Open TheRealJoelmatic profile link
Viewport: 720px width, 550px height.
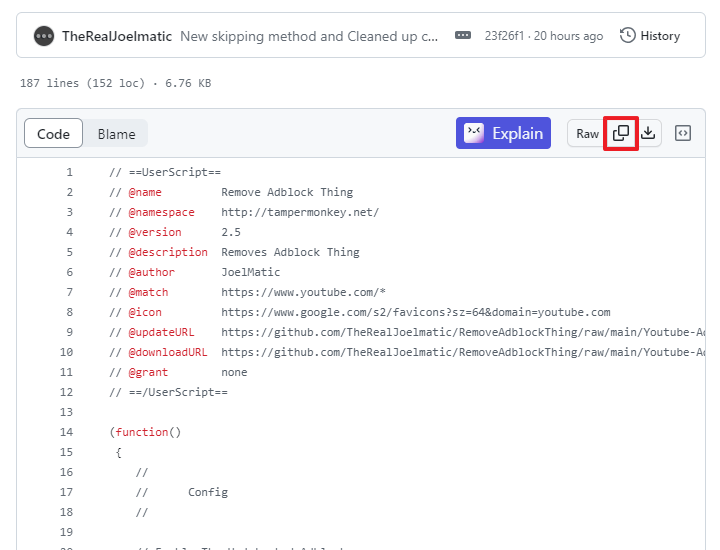(x=117, y=36)
